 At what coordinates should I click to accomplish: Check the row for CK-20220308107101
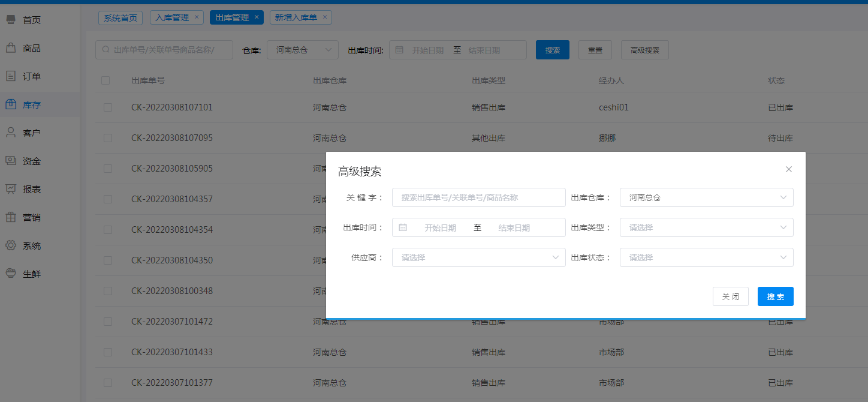click(108, 107)
